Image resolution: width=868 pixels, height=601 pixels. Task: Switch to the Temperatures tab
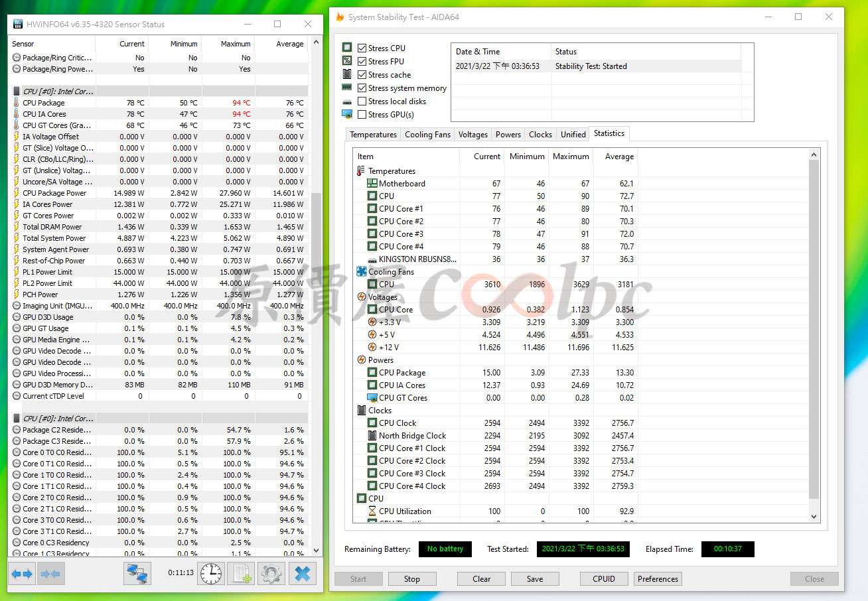tap(373, 135)
